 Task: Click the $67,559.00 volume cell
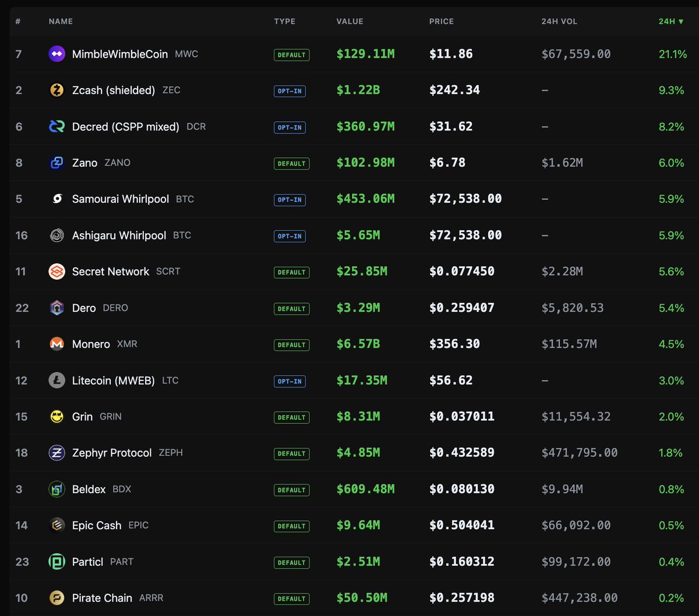[576, 54]
